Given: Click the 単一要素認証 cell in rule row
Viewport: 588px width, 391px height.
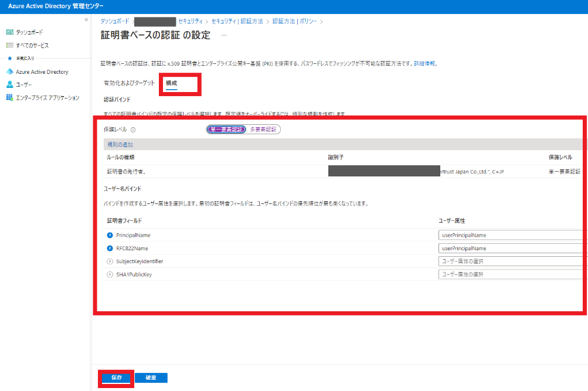Looking at the screenshot, I should tap(565, 171).
